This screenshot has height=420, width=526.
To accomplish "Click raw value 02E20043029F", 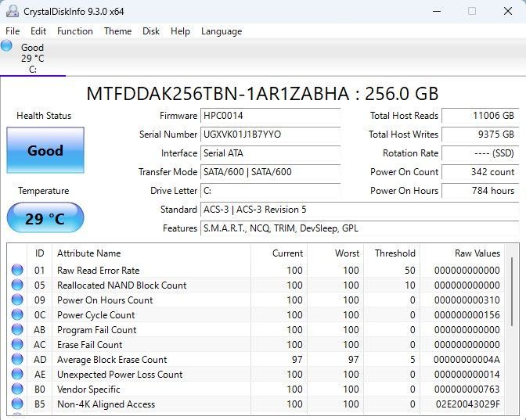I will 467,404.
